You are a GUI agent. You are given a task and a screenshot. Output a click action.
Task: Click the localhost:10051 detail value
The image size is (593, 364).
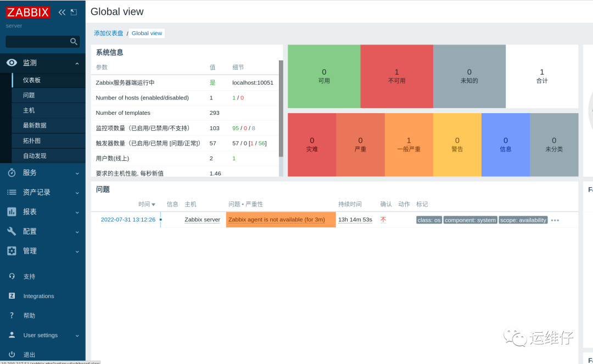click(253, 83)
